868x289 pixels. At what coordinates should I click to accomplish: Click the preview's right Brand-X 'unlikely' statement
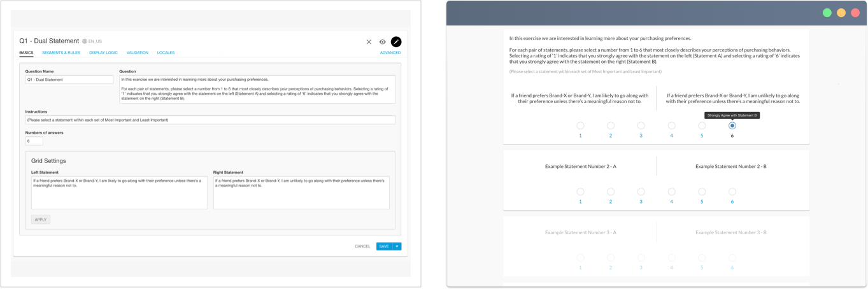733,99
